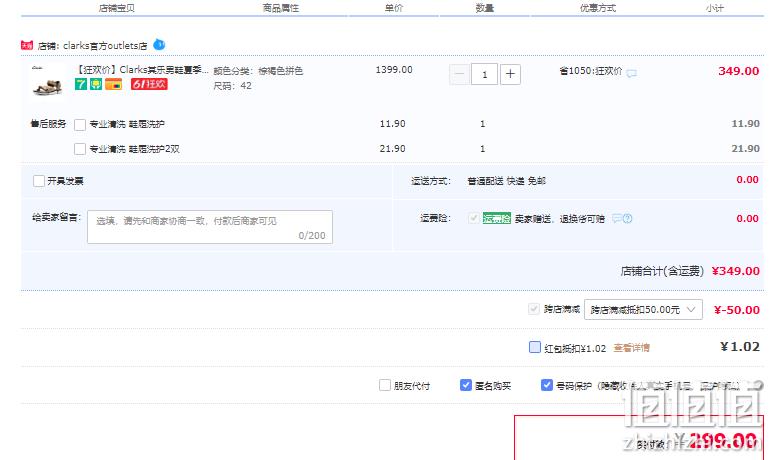The image size is (772, 460).
Task: Enable the 开具发票 invoice checkbox
Action: click(39, 181)
